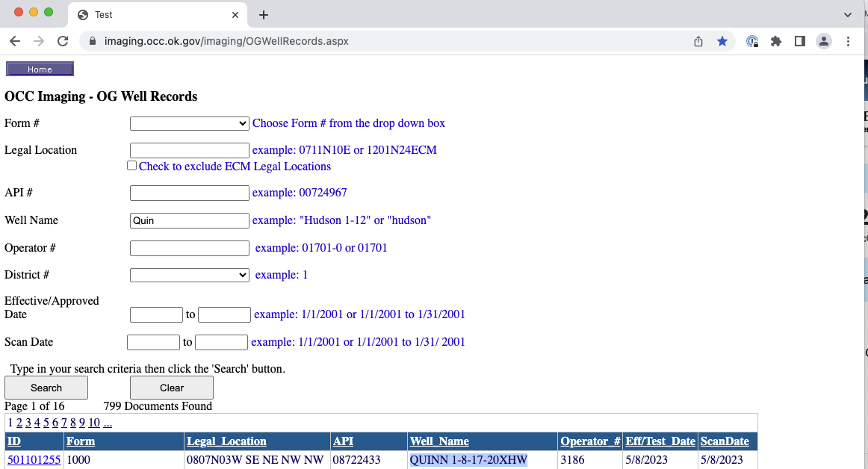The height and width of the screenshot is (469, 868).
Task: Click the Scan Date start field
Action: pyautogui.click(x=153, y=342)
